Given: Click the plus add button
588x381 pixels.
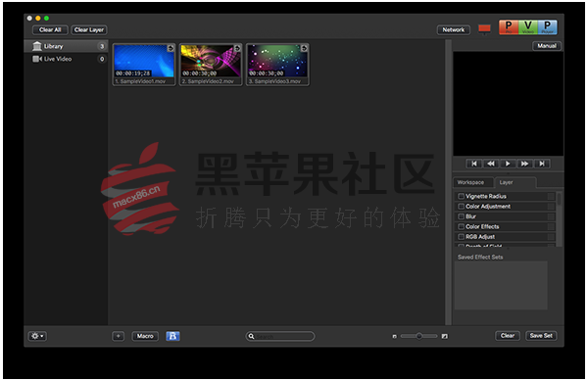Looking at the screenshot, I should (119, 336).
